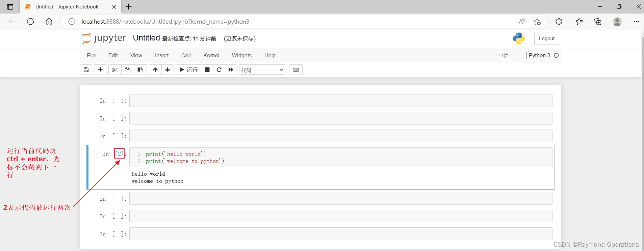Refresh the browser page
Screen dimensions: 644x251
pos(30,22)
